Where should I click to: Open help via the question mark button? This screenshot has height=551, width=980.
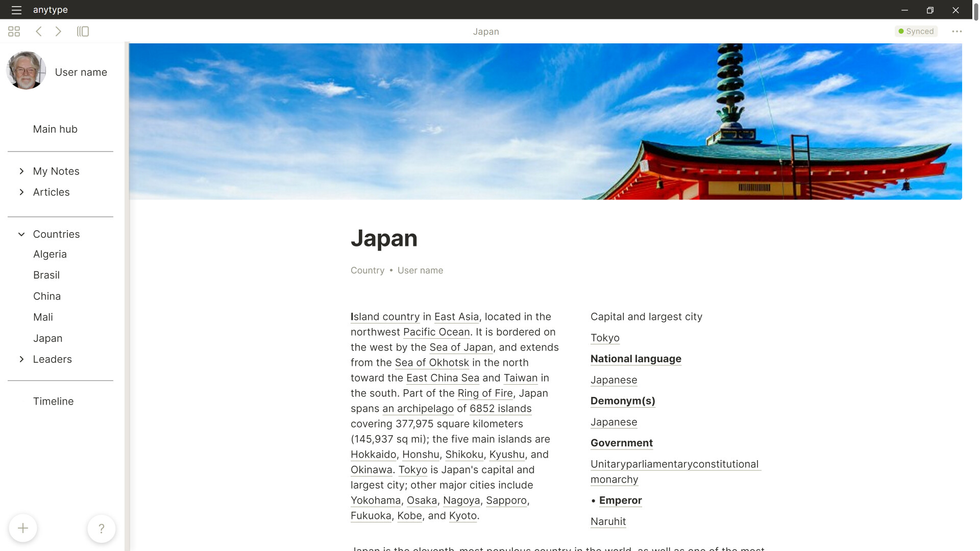(102, 528)
